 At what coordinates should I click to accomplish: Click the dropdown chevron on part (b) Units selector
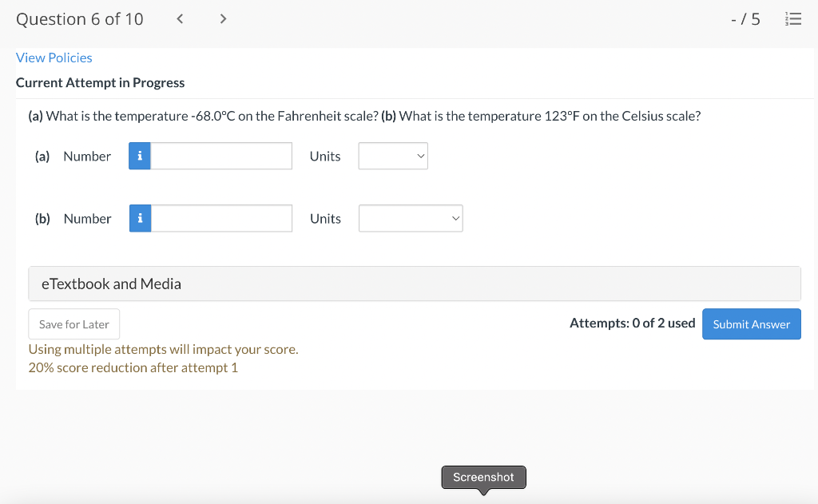454,218
